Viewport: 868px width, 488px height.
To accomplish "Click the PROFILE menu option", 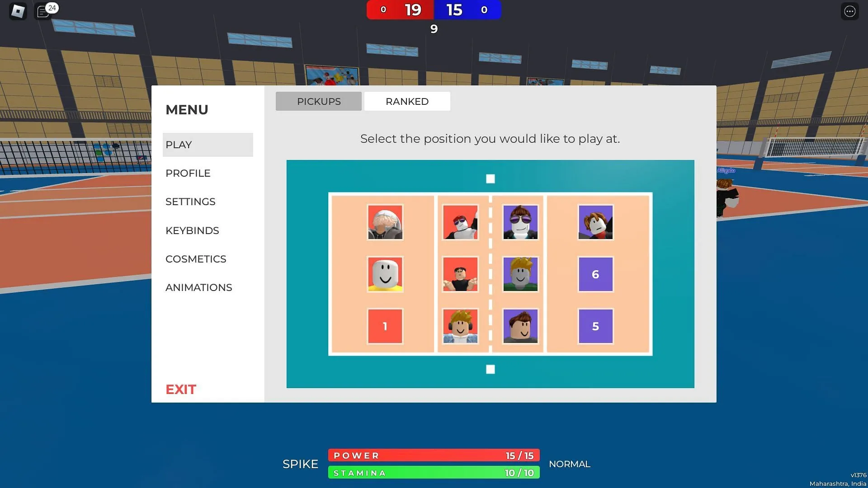I will click(188, 173).
